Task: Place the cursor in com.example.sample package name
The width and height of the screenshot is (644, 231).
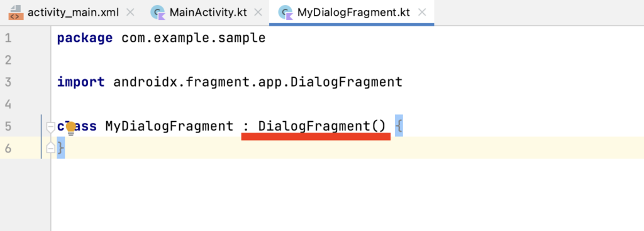Action: 194,38
